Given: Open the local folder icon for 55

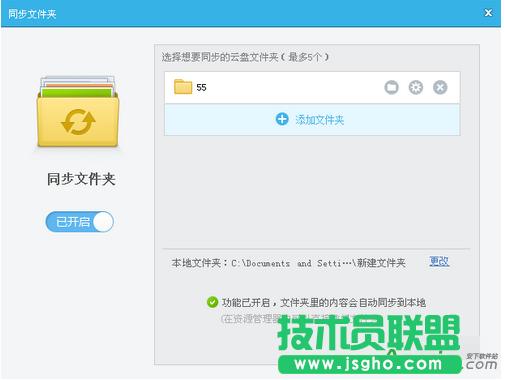Looking at the screenshot, I should point(391,88).
